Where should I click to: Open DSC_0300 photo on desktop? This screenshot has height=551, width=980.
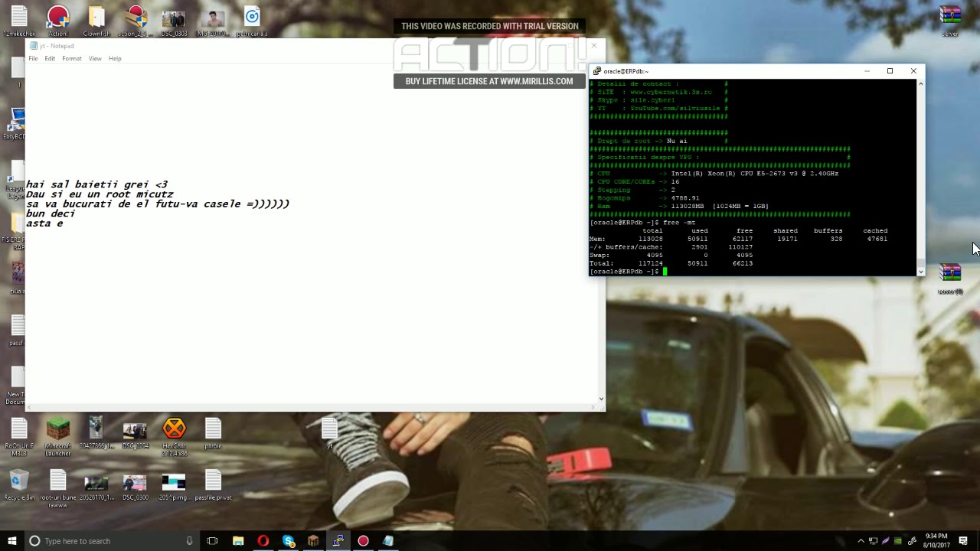click(135, 487)
